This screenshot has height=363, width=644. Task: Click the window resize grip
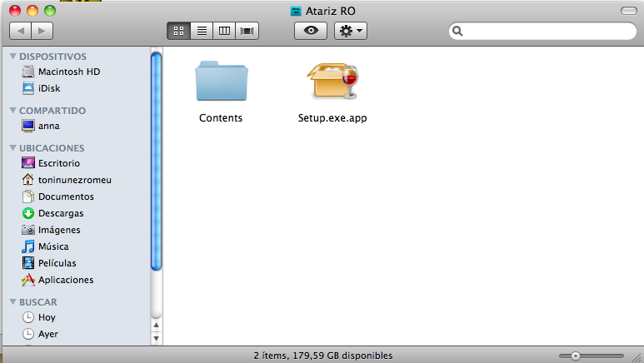pyautogui.click(x=637, y=357)
